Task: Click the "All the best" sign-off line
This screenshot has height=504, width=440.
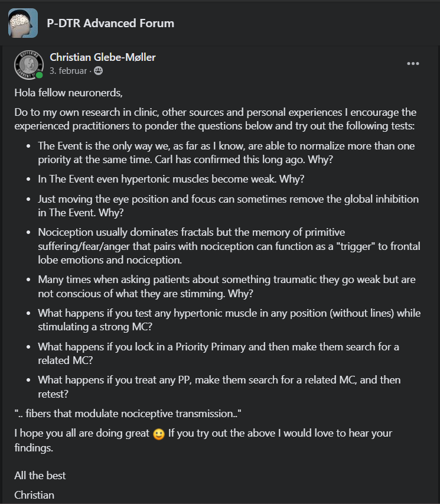Action: 40,476
